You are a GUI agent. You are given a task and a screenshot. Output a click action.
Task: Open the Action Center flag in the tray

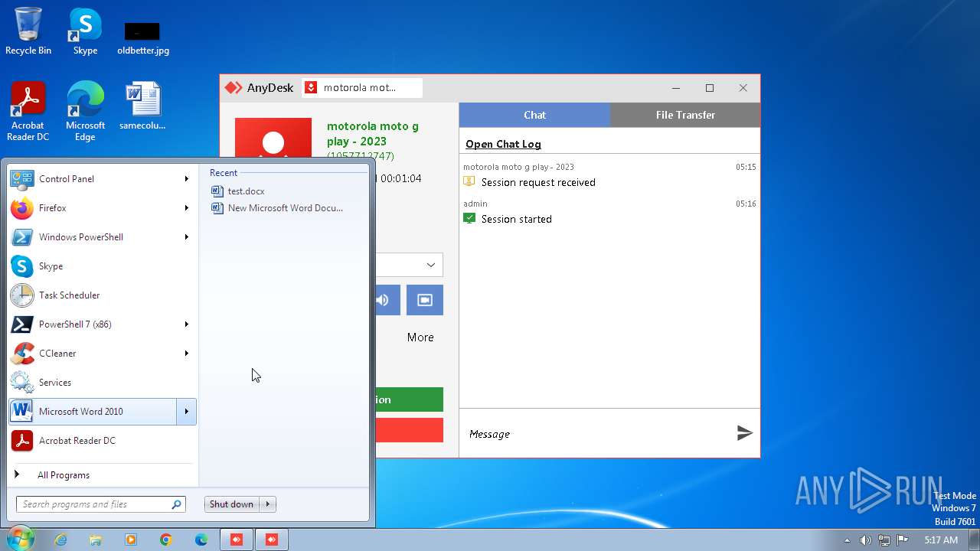point(902,540)
